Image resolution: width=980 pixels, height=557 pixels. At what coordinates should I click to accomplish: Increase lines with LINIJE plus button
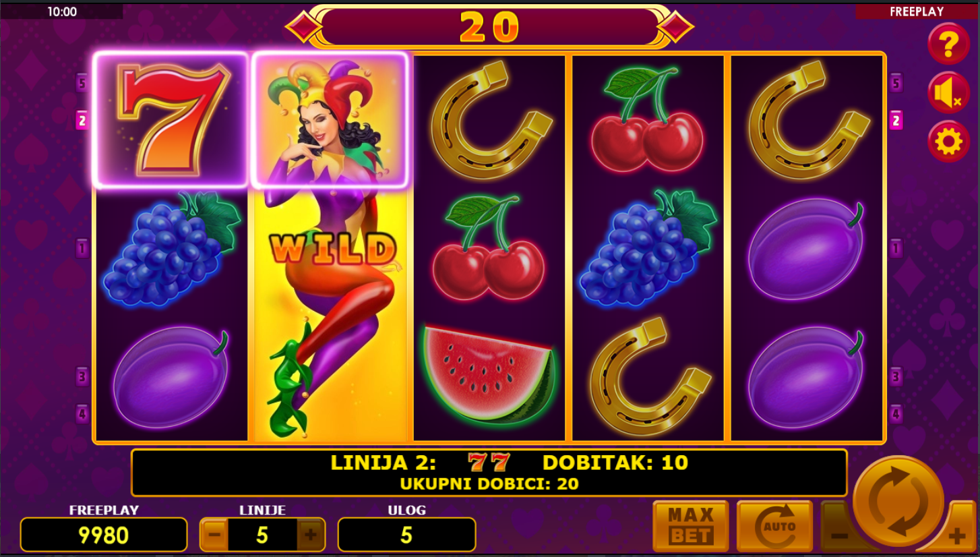point(311,535)
